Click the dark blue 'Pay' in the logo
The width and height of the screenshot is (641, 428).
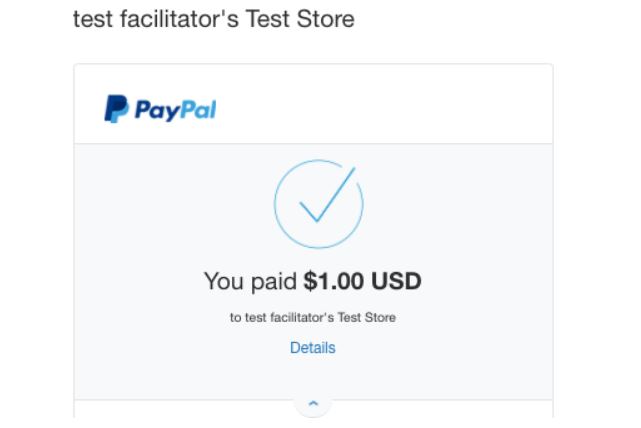pos(155,110)
